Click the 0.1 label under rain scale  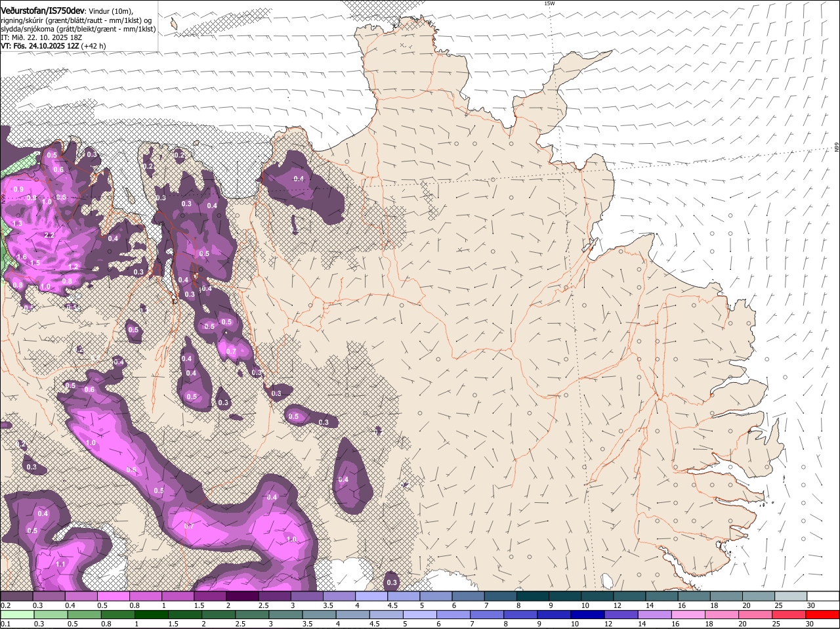point(5,624)
